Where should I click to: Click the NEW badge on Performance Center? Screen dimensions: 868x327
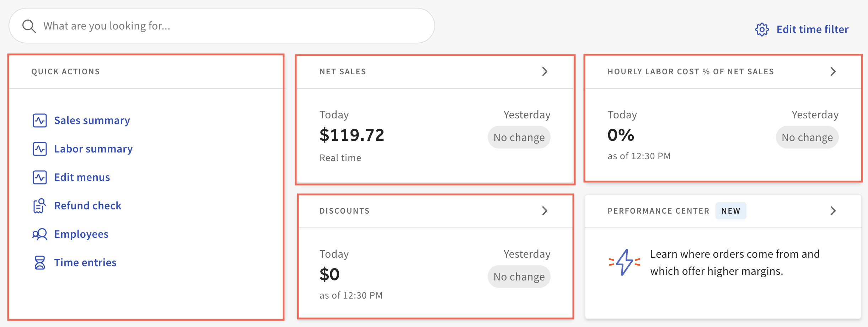point(730,210)
